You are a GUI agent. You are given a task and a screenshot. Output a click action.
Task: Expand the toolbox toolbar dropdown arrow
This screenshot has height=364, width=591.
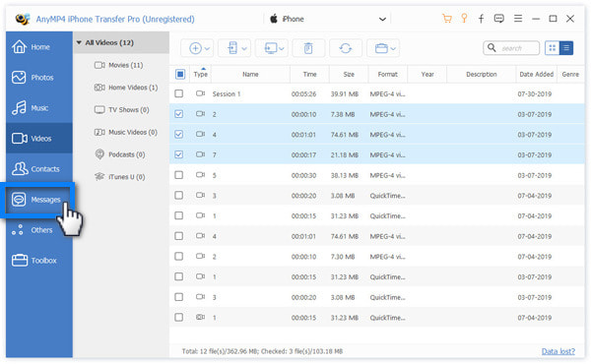point(393,48)
